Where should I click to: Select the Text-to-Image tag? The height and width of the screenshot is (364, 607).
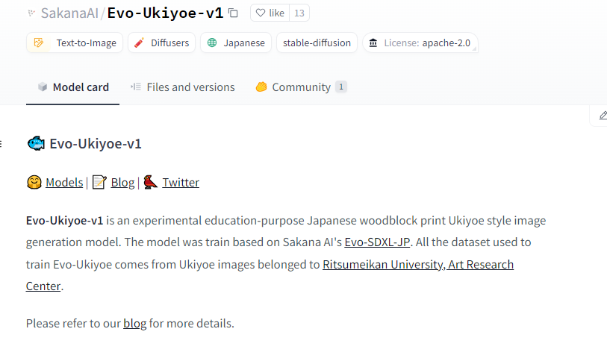tap(75, 43)
